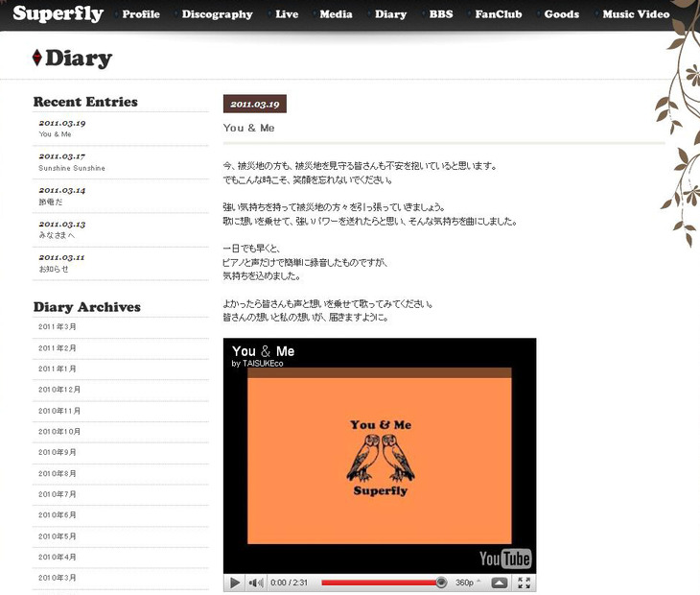Screen dimensions: 700x595
Task: Click the You & Me post title
Action: point(248,129)
